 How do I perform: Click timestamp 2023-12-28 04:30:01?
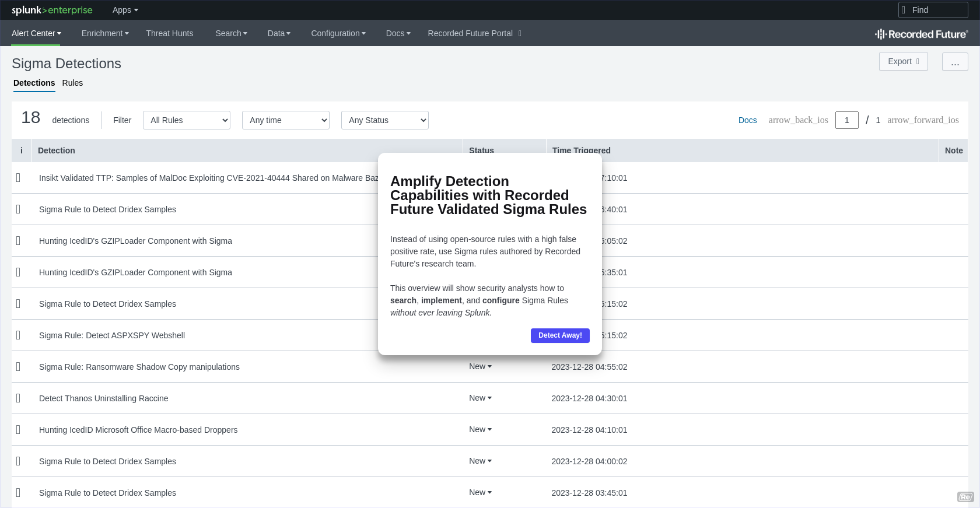[x=589, y=398]
